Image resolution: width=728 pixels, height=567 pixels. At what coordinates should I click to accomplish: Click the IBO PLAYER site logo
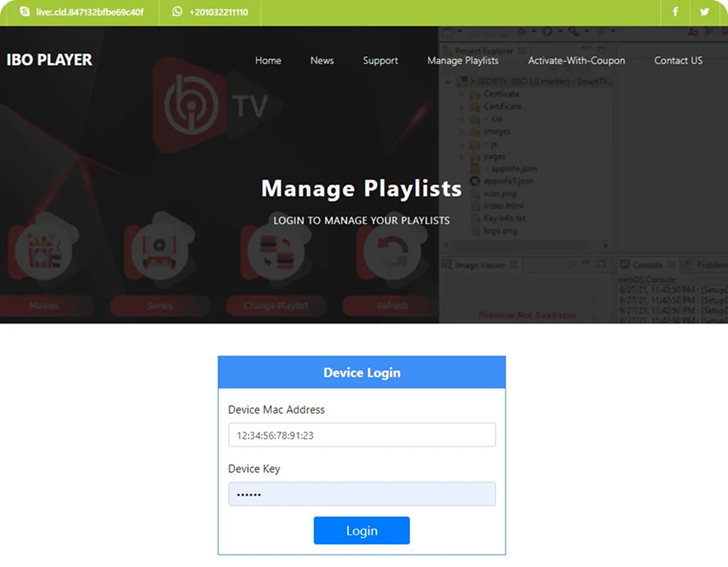pos(49,60)
